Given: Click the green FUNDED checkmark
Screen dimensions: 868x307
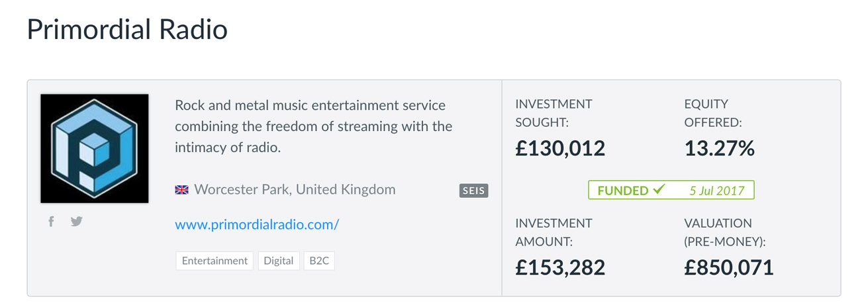Looking at the screenshot, I should tap(658, 190).
